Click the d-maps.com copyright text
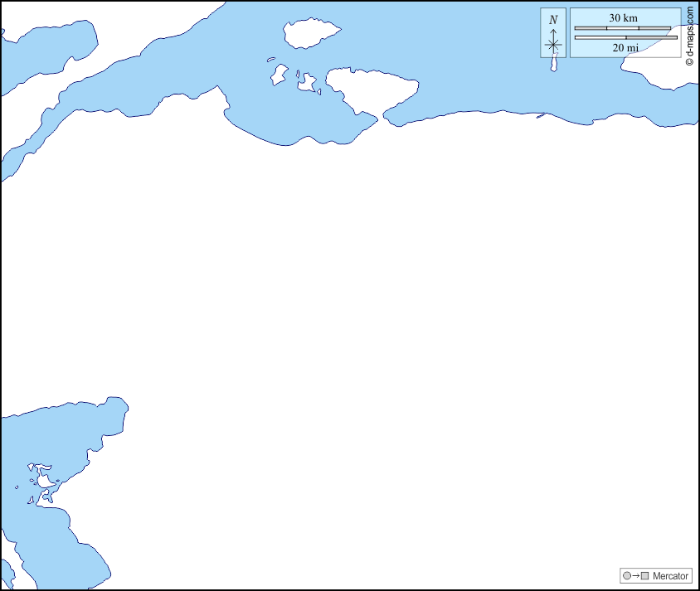Screen dimensions: 700x591 pyautogui.click(x=689, y=36)
